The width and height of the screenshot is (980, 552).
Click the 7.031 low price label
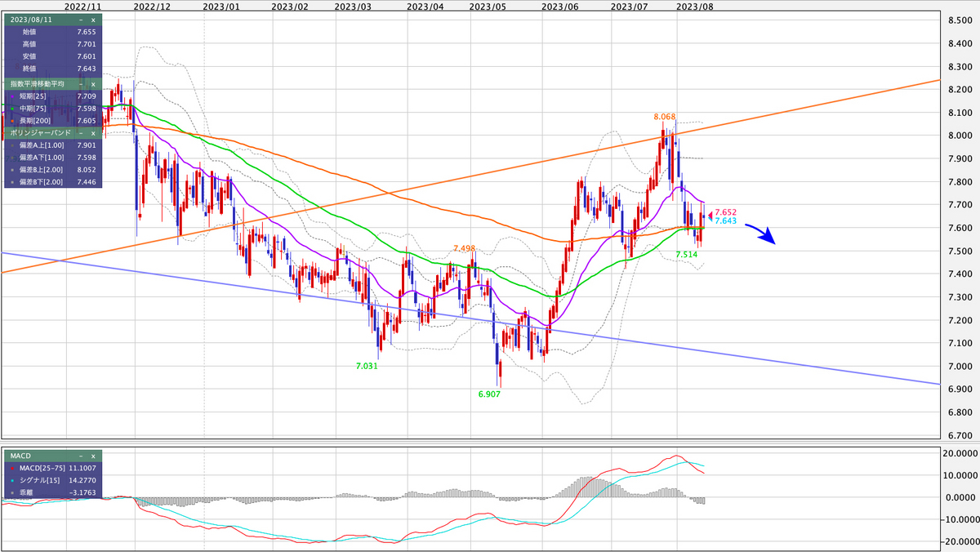click(x=367, y=366)
